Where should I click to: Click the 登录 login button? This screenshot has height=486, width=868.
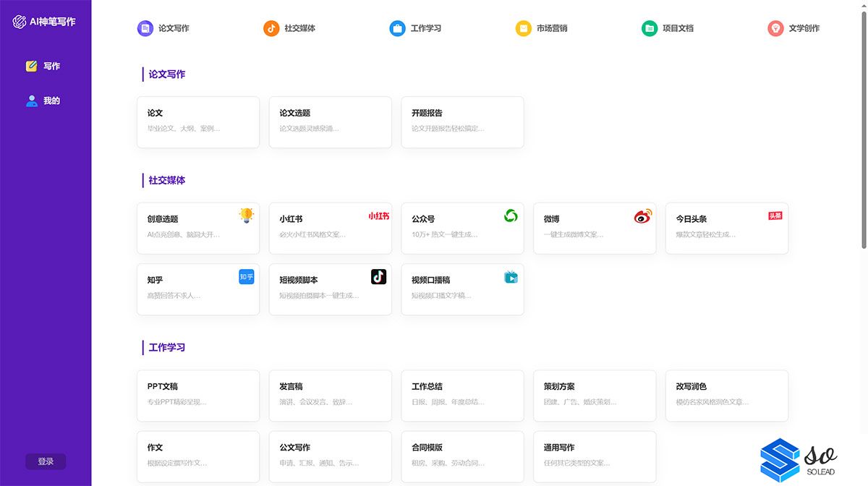(x=46, y=461)
